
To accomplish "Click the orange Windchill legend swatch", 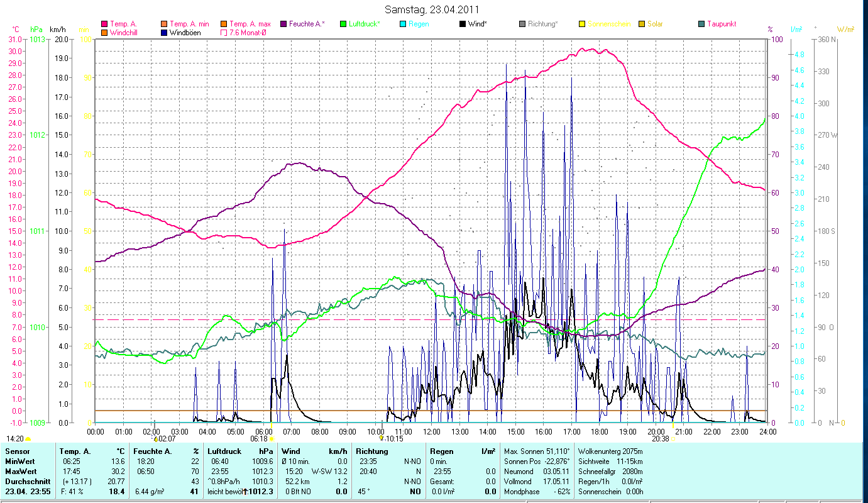I will pos(104,32).
